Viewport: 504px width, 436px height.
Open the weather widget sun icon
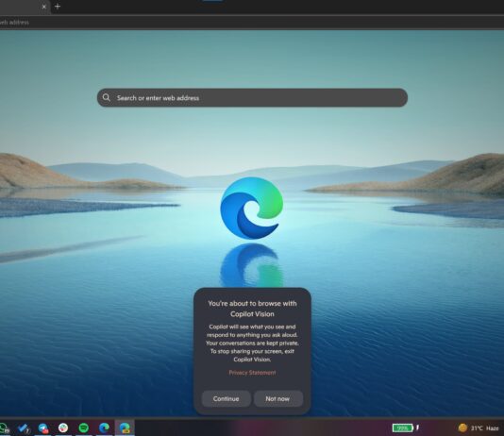click(x=462, y=428)
